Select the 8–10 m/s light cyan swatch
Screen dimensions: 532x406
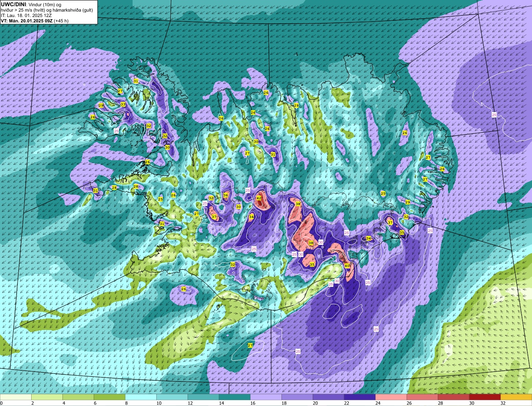(x=141, y=397)
